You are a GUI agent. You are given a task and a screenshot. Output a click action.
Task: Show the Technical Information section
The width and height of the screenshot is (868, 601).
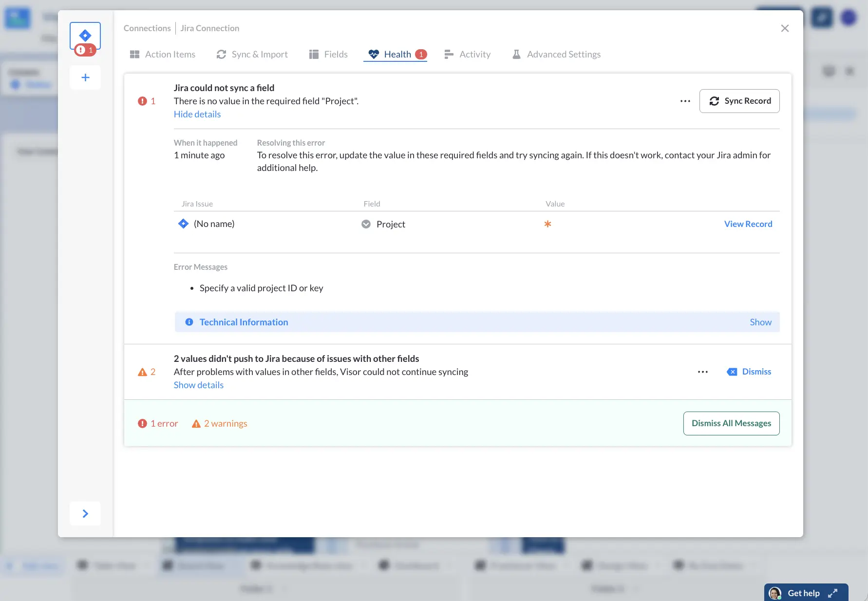tap(760, 322)
